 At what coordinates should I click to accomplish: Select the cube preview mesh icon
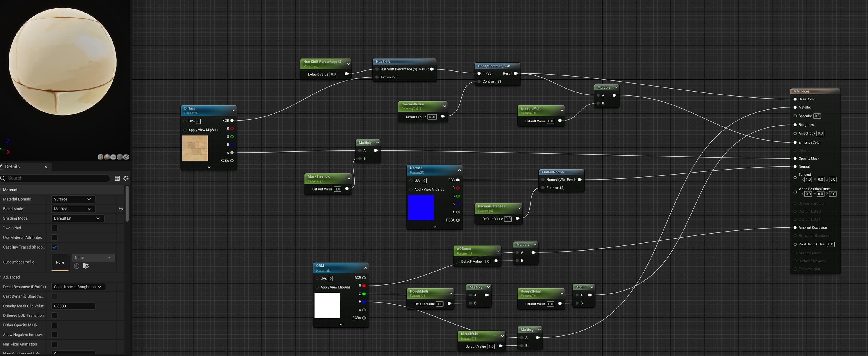click(x=120, y=157)
